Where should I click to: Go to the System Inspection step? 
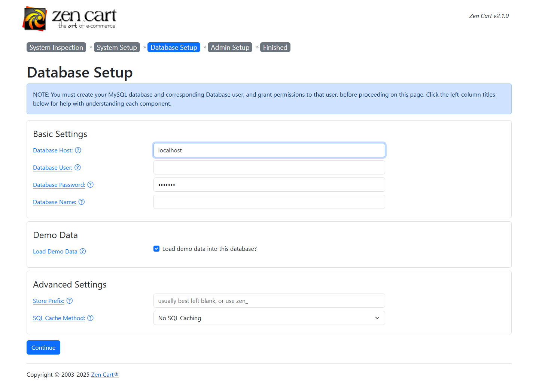click(x=56, y=47)
